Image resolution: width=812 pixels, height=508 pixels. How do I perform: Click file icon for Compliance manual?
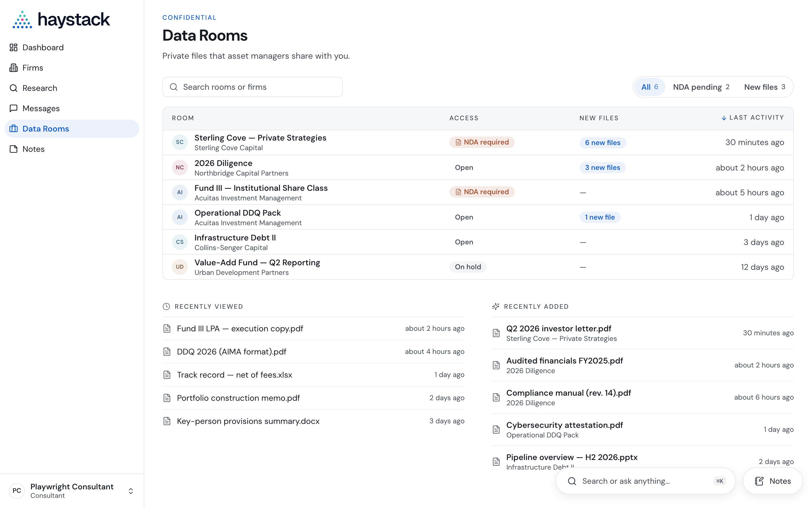tap(496, 397)
